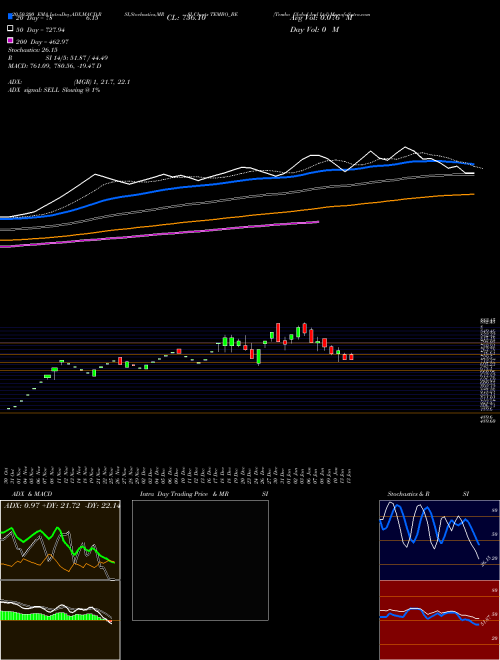Click the last red candlestick on the chart
Image resolution: width=500 pixels, height=660 pixels.
pyautogui.click(x=351, y=357)
